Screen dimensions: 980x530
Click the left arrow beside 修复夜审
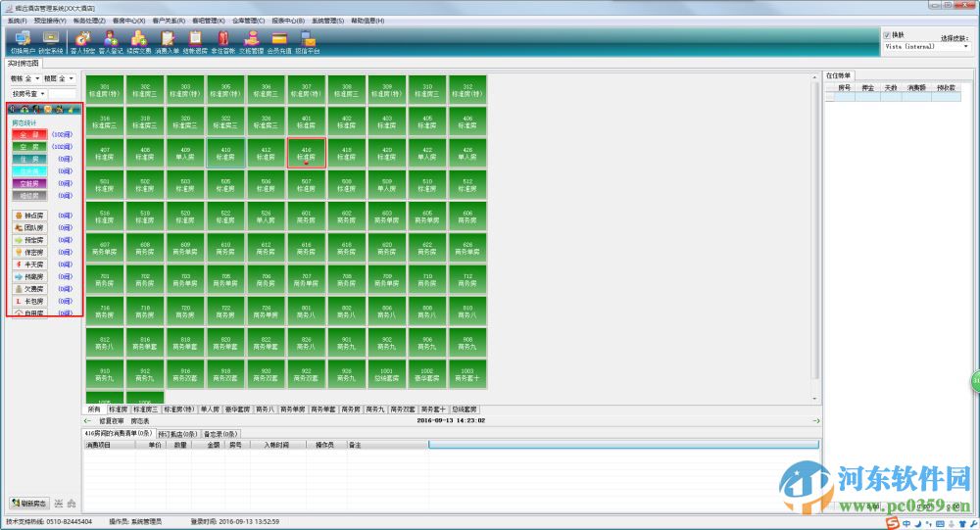(x=87, y=421)
